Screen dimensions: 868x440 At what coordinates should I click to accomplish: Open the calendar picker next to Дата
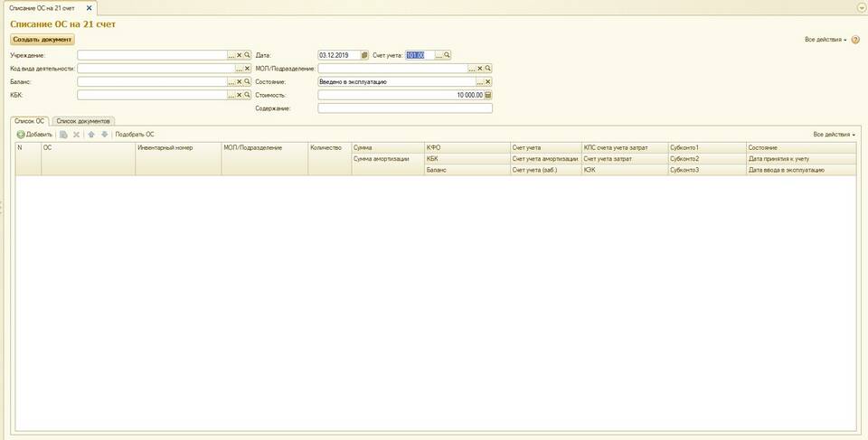tap(365, 55)
